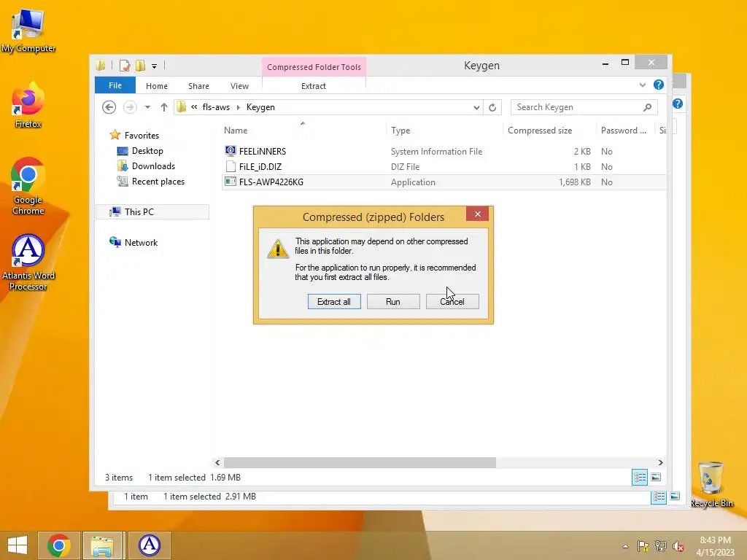The width and height of the screenshot is (747, 560).
Task: Expand the address path double chevron
Action: coord(194,107)
